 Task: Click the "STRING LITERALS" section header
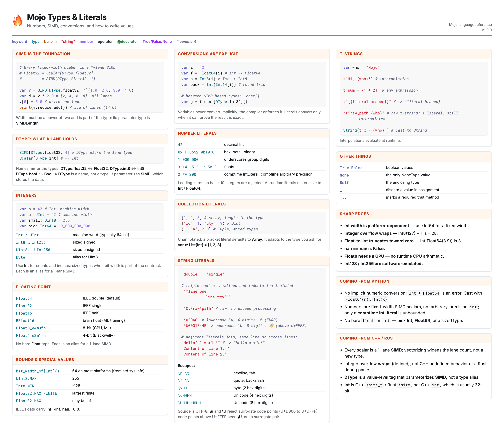tap(196, 261)
